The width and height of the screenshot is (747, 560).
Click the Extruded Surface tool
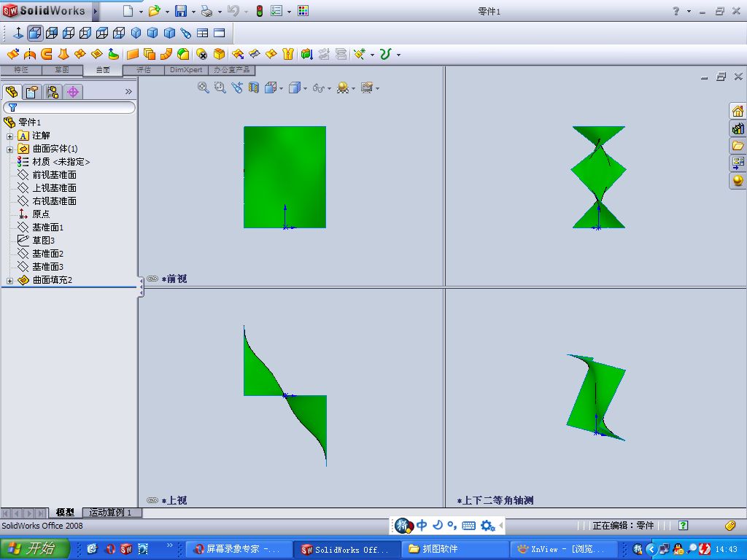pos(13,54)
